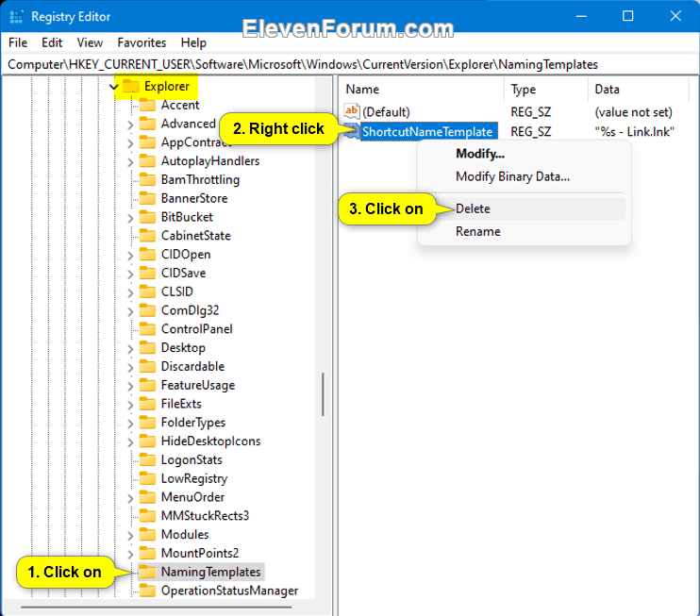Click the NamingTemplates folder icon
This screenshot has height=616, width=700.
click(147, 572)
